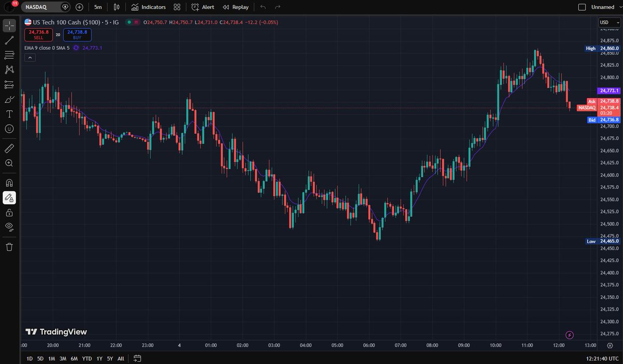The width and height of the screenshot is (623, 364).
Task: Select the 1Y date range
Action: 99,358
